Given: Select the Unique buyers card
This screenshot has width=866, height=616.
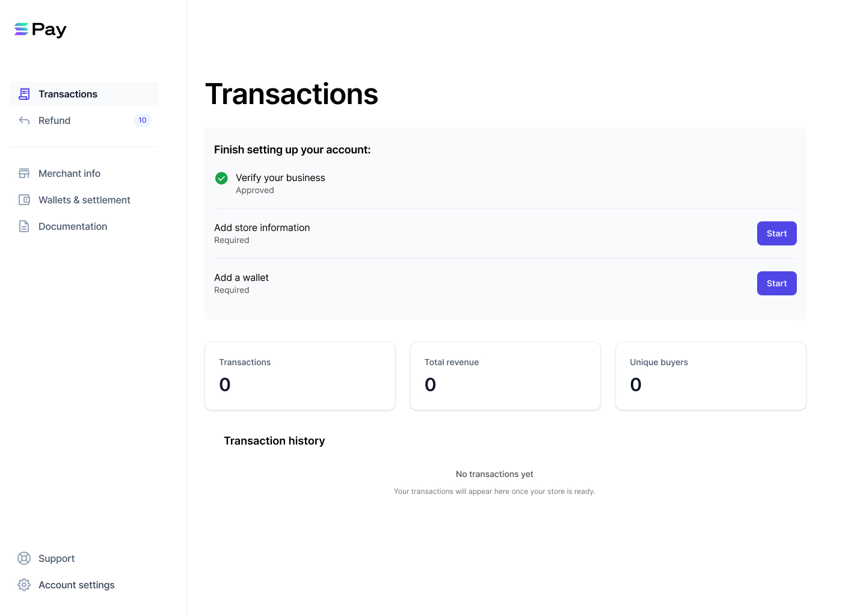Looking at the screenshot, I should [711, 376].
